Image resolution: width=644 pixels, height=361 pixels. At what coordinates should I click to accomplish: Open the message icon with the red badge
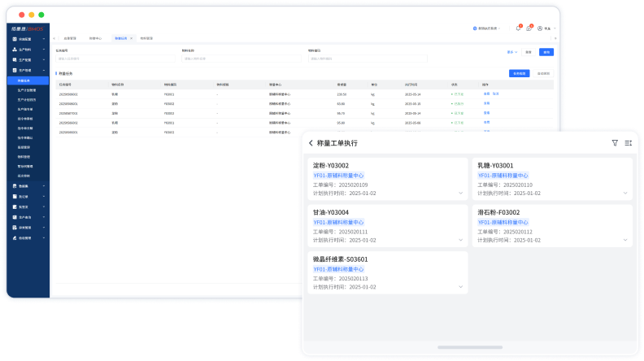(x=529, y=28)
